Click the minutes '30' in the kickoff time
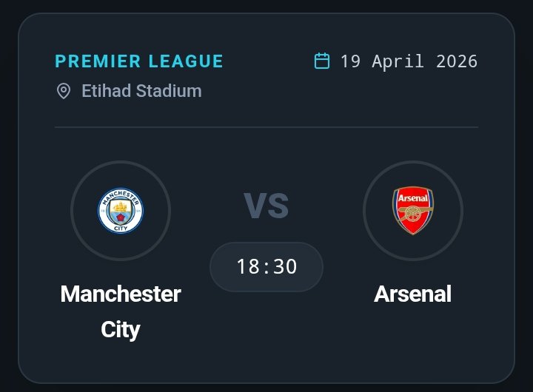This screenshot has width=533, height=392. pos(285,266)
